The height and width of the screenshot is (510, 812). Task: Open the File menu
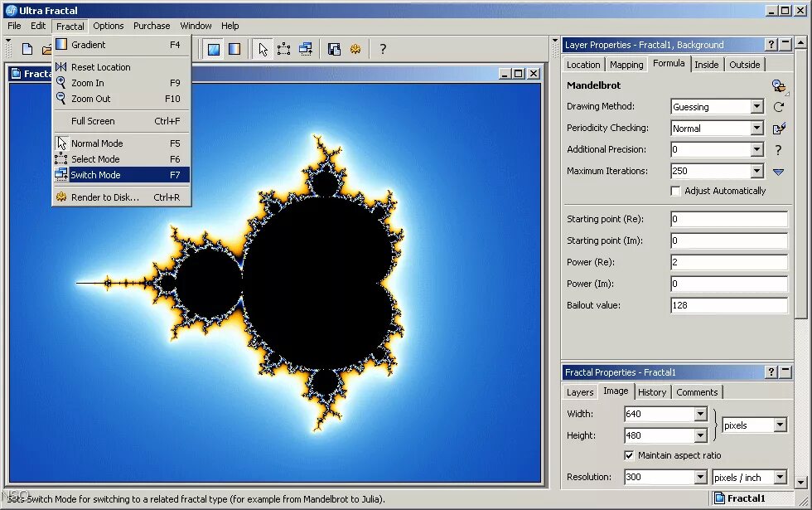click(x=14, y=26)
